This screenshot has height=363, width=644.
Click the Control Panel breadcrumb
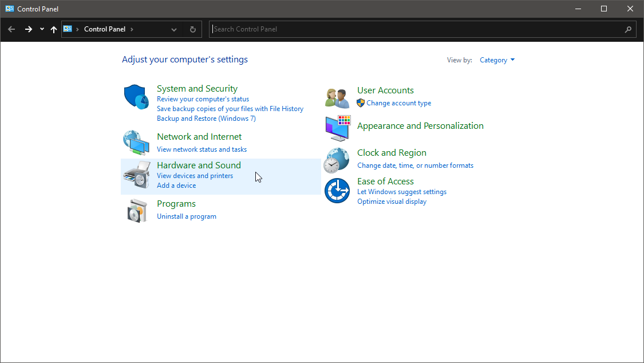click(105, 29)
